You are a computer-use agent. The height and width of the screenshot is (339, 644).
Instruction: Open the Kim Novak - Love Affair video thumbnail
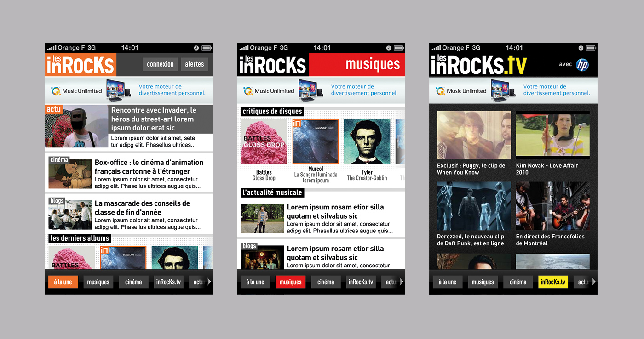click(x=552, y=135)
